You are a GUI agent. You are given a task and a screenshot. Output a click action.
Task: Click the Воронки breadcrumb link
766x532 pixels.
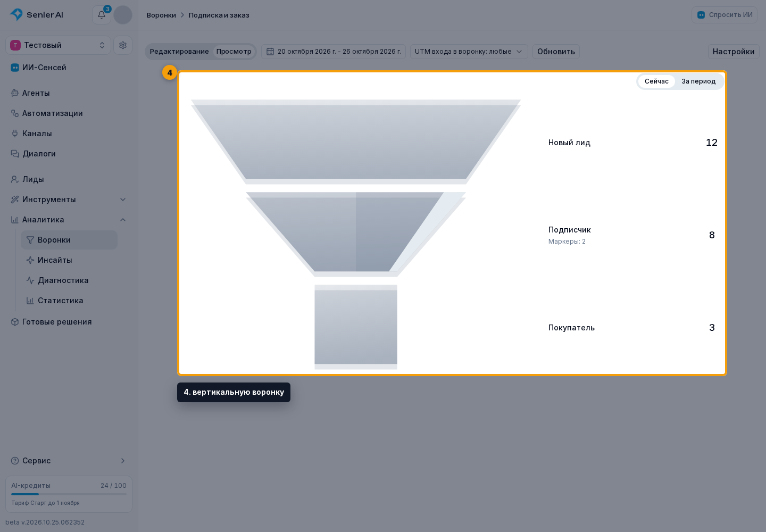tap(161, 15)
